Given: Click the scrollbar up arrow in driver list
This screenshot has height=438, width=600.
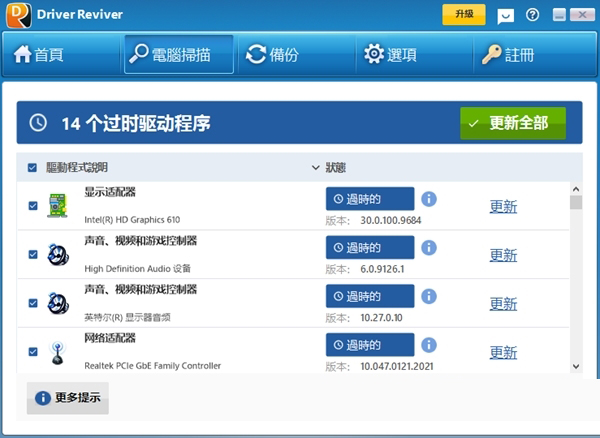Looking at the screenshot, I should pyautogui.click(x=576, y=189).
